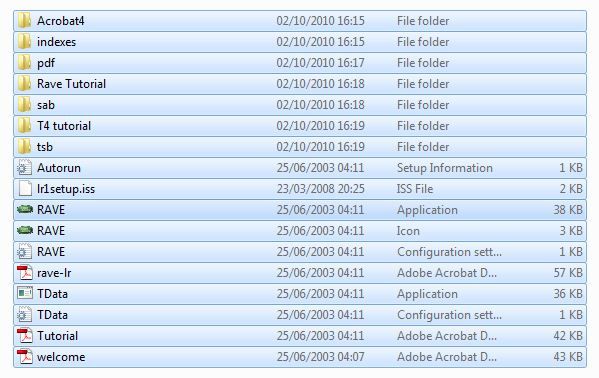
Task: Select the Acrobat4 folder icon
Action: pos(24,21)
